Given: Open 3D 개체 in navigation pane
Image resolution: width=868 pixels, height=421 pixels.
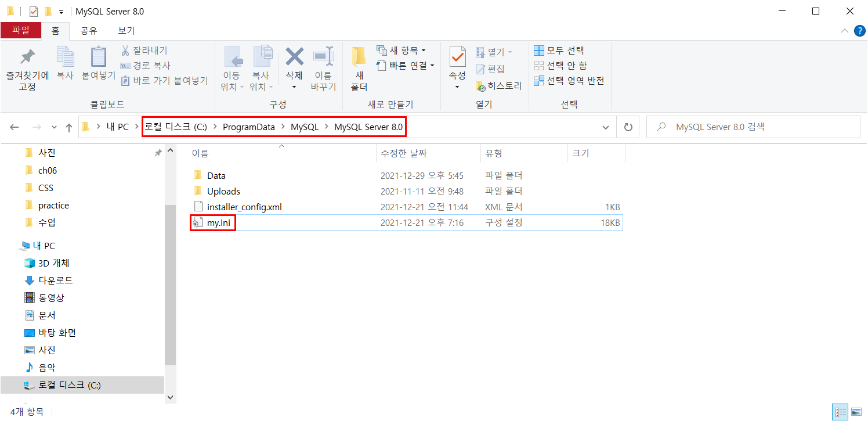Looking at the screenshot, I should 54,263.
